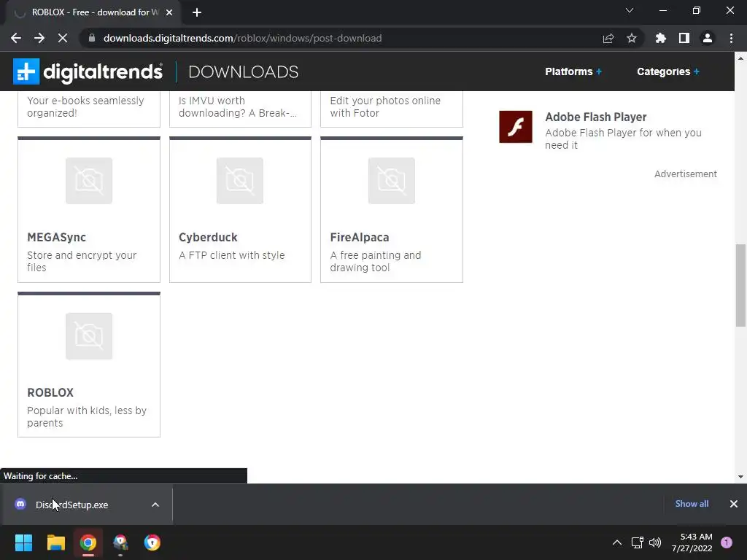The height and width of the screenshot is (560, 747).
Task: Click the page vertical scrollbar thumb
Action: [x=740, y=285]
